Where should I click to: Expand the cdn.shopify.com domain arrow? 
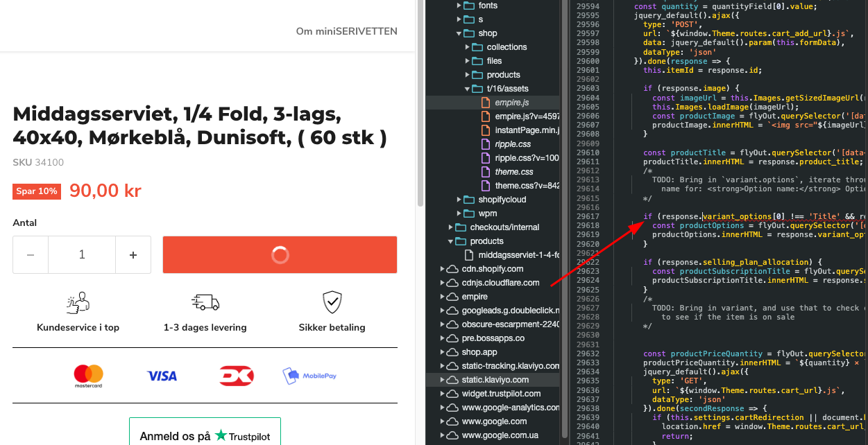point(443,269)
